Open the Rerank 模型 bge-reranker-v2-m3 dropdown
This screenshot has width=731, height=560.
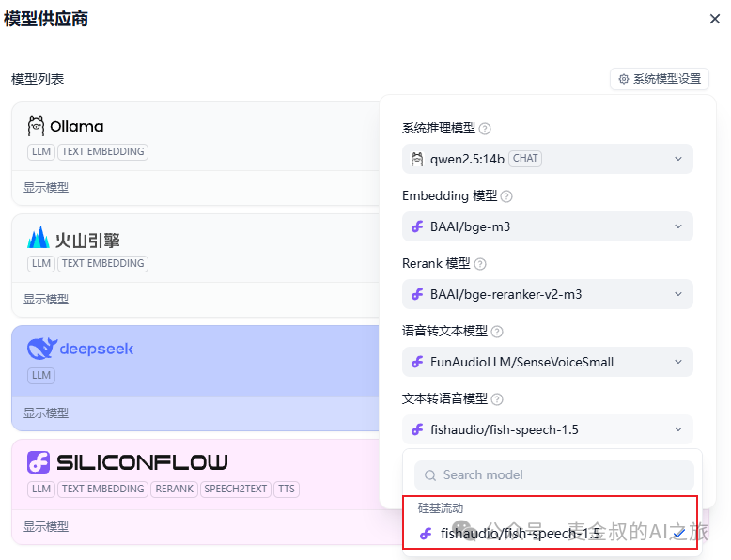click(548, 294)
